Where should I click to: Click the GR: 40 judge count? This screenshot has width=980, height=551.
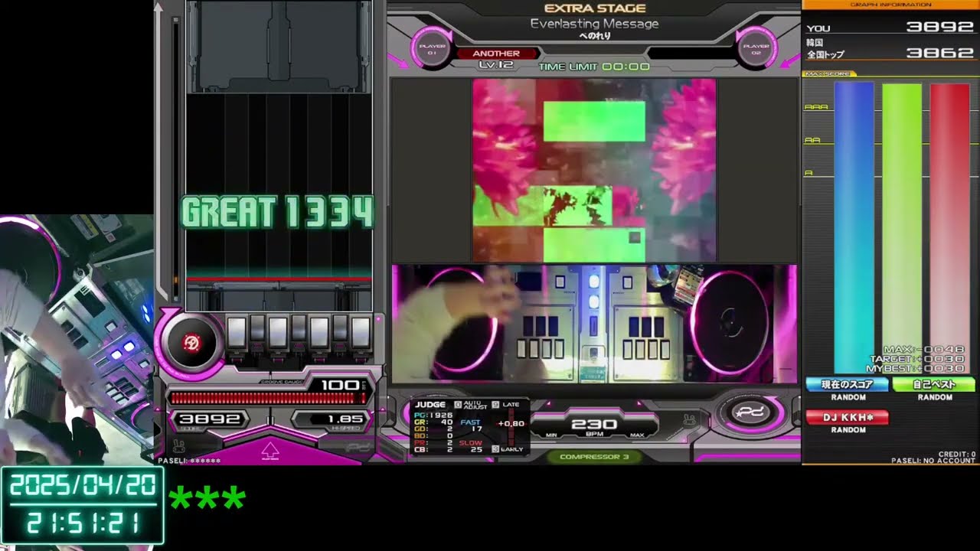tap(433, 422)
